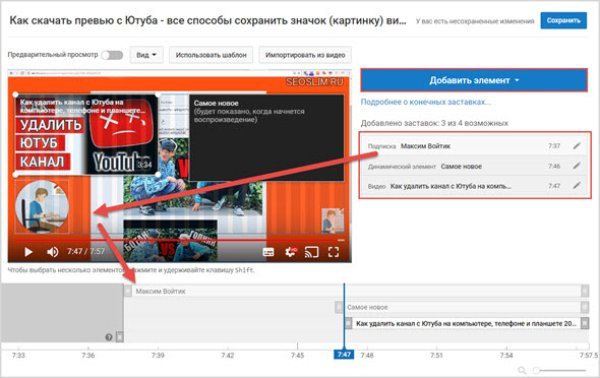Viewport: 600px width, 378px height.
Task: Edit the Подписка Максим Войтик element with pencil
Action: point(577,146)
